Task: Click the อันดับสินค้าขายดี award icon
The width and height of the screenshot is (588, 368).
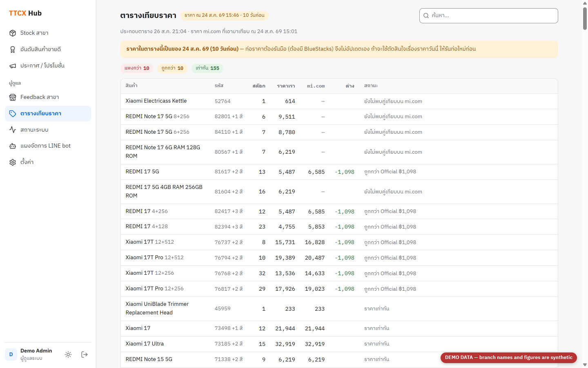Action: [13, 49]
